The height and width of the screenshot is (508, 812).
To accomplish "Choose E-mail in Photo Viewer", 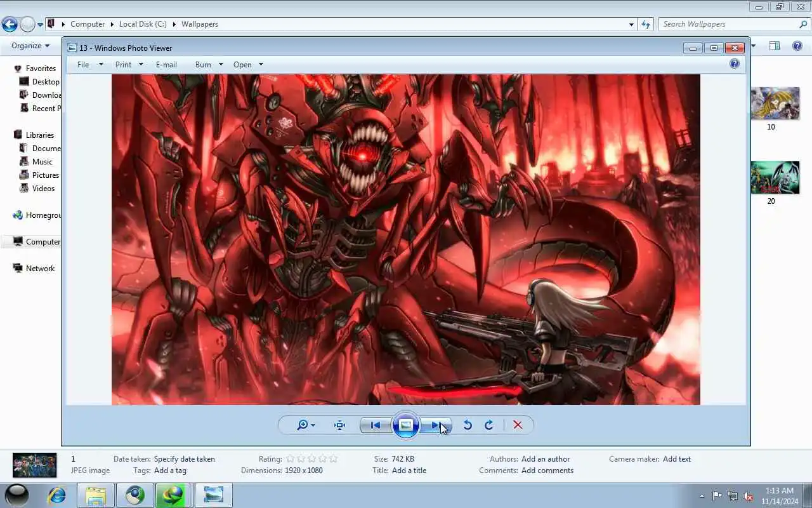I will tap(166, 64).
